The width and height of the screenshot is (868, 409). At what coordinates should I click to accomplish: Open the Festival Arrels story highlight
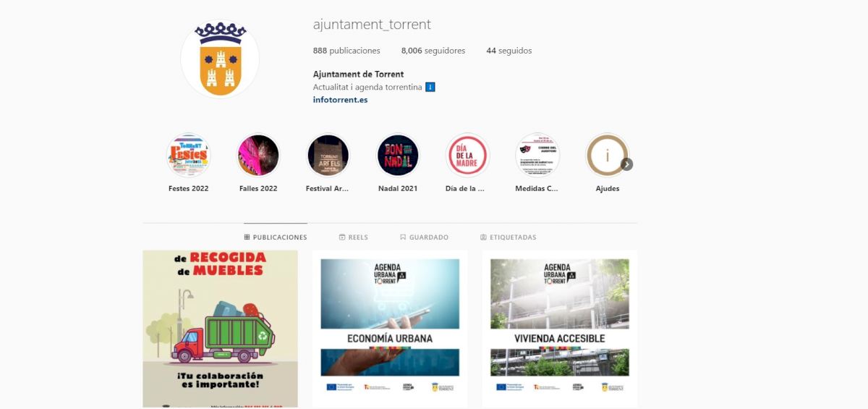tap(328, 155)
